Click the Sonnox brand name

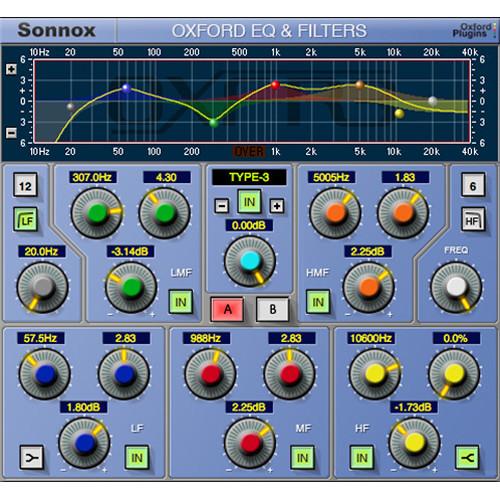[x=57, y=30]
